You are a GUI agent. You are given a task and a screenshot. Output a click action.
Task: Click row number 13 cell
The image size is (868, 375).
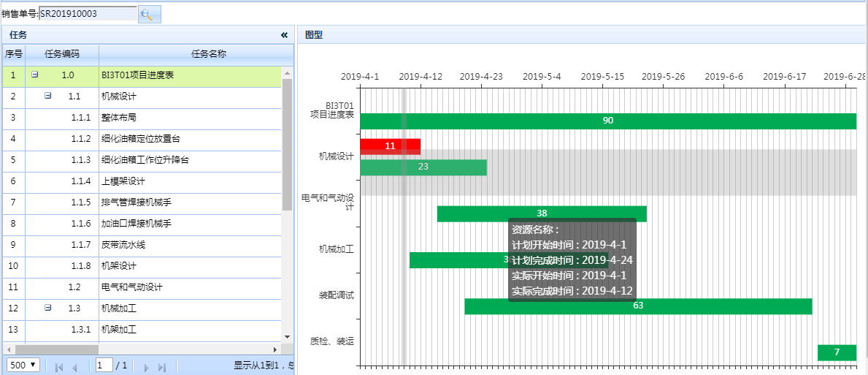click(14, 329)
